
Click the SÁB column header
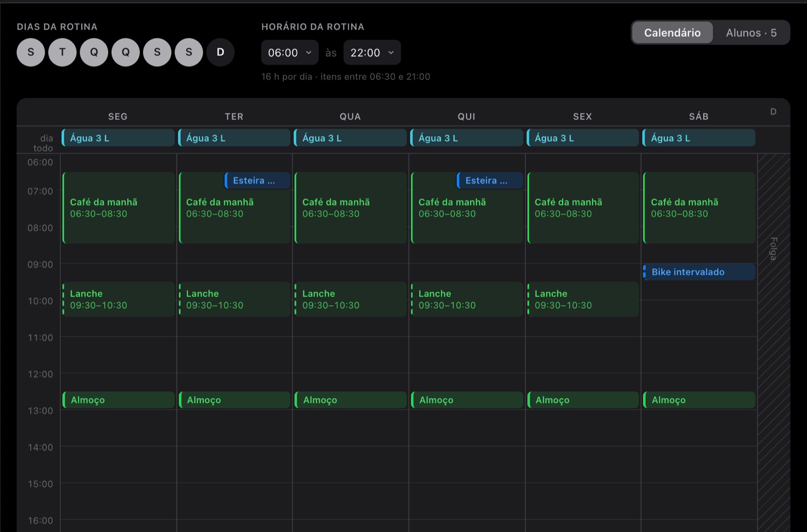click(x=699, y=117)
